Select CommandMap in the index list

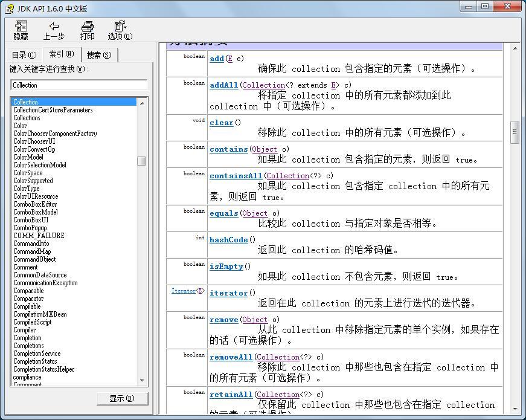coord(32,251)
